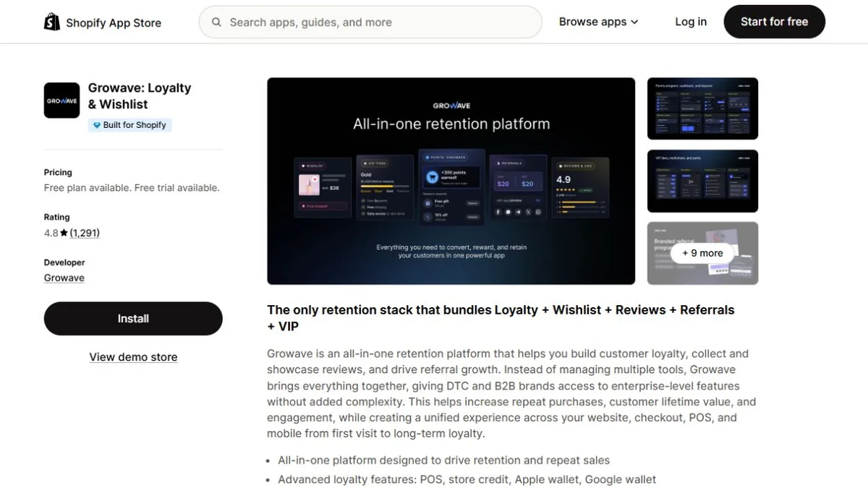Open the Log in page
This screenshot has height=488, width=868.
(x=691, y=22)
